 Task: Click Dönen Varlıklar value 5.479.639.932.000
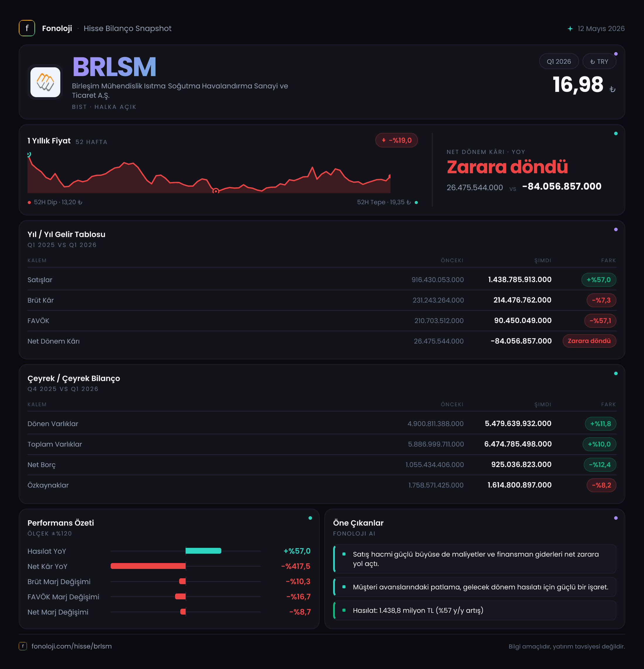[518, 423]
